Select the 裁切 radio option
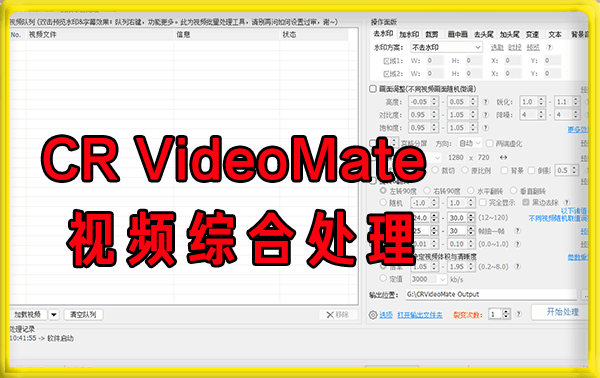600x378 pixels. point(435,170)
